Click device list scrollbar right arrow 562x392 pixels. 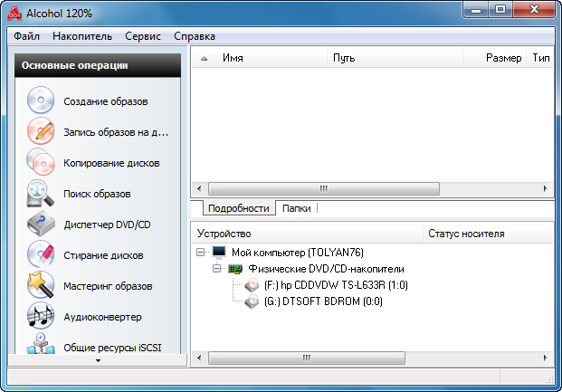point(545,358)
